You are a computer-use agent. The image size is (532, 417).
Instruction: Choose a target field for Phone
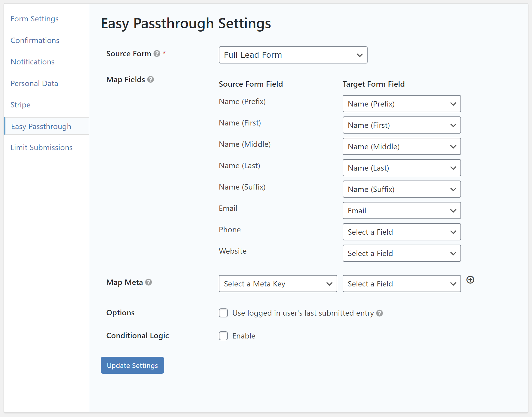402,232
